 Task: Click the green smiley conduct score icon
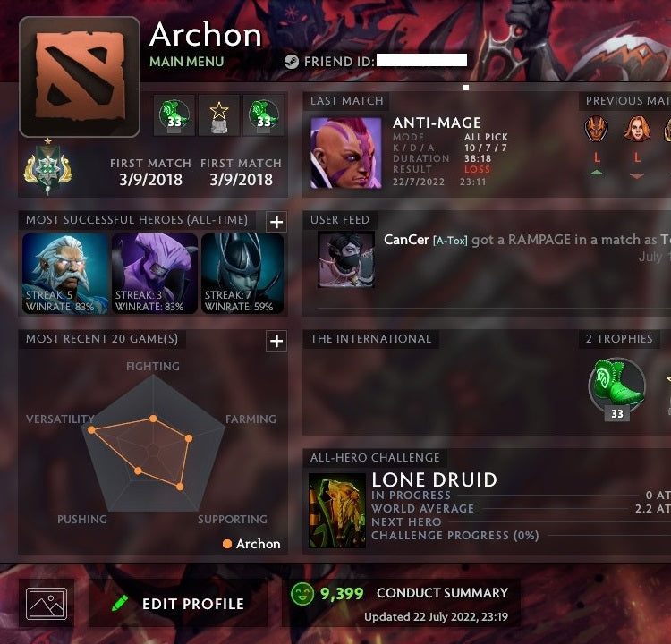302,593
